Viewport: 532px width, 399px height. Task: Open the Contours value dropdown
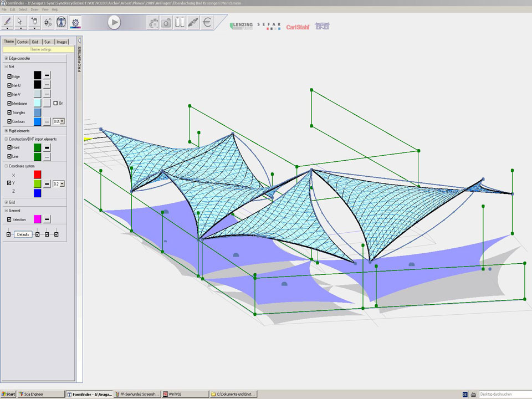[62, 121]
